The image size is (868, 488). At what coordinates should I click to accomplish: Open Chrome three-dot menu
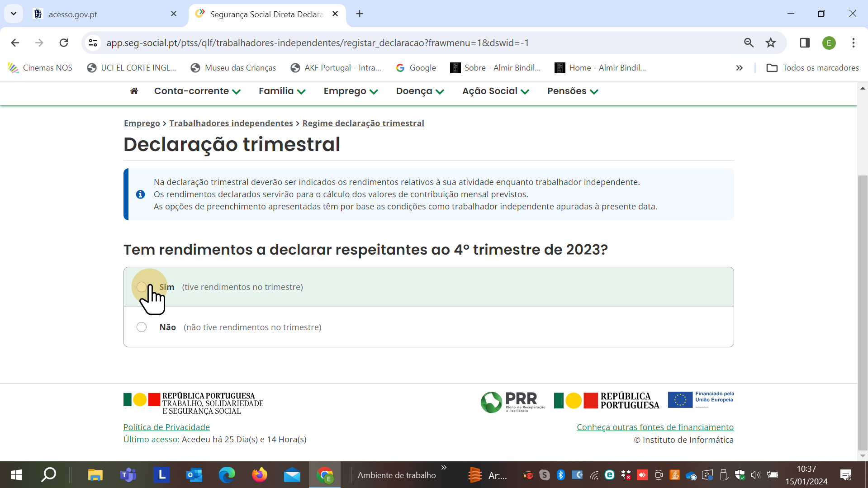point(853,43)
